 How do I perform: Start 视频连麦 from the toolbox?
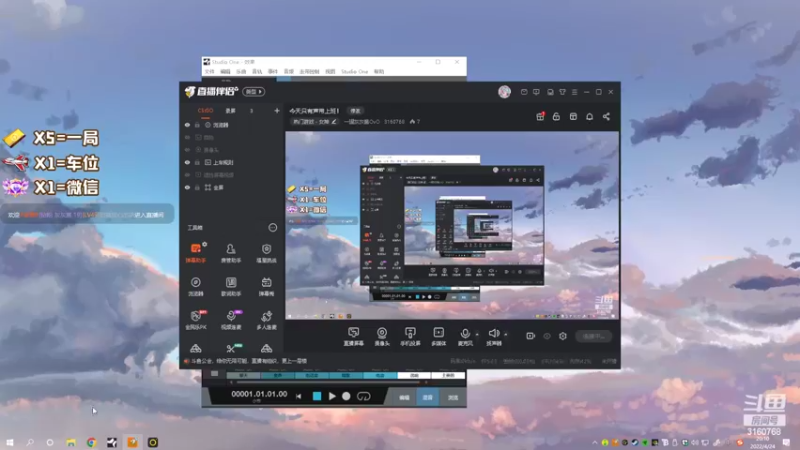231,320
